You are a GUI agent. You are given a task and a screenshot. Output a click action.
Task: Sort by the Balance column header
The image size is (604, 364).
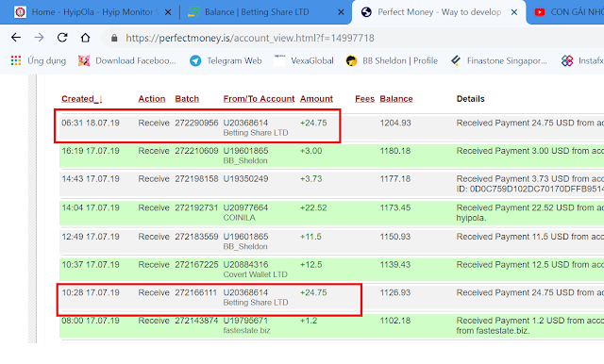pos(396,99)
